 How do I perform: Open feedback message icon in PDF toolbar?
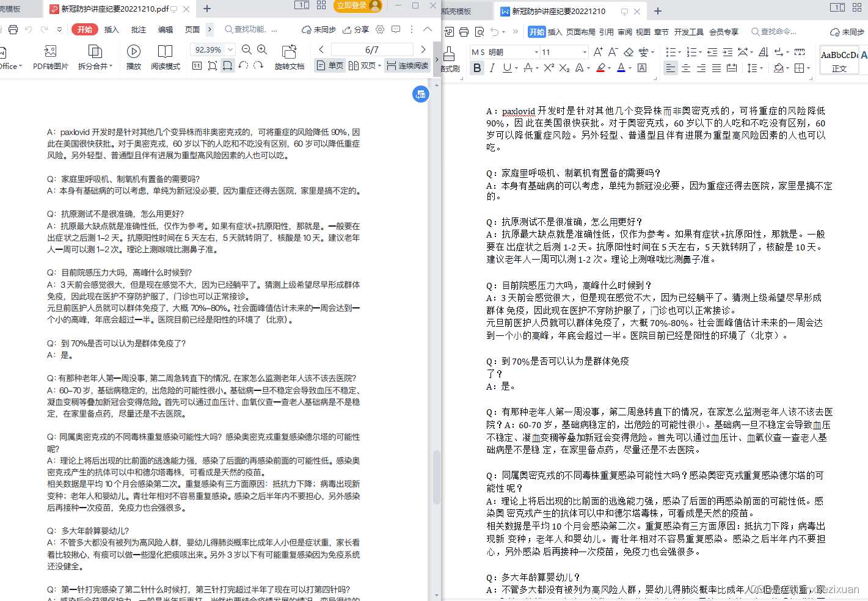point(396,29)
